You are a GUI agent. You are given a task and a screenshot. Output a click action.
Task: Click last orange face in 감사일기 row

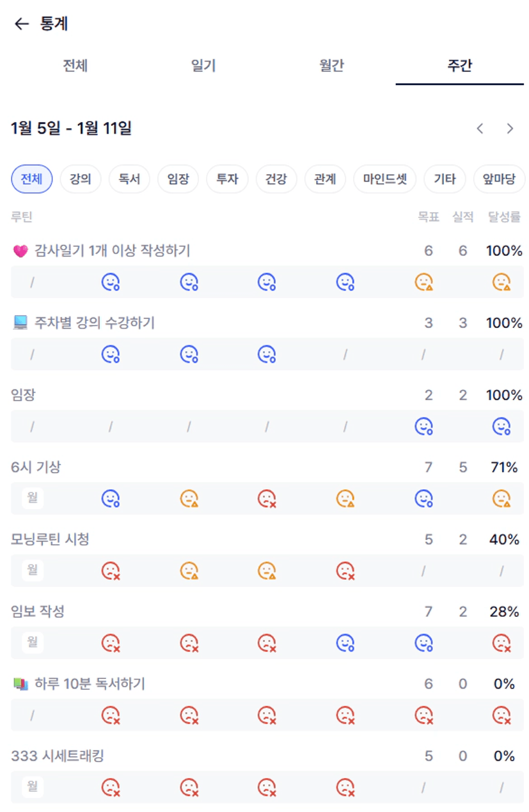pos(501,282)
